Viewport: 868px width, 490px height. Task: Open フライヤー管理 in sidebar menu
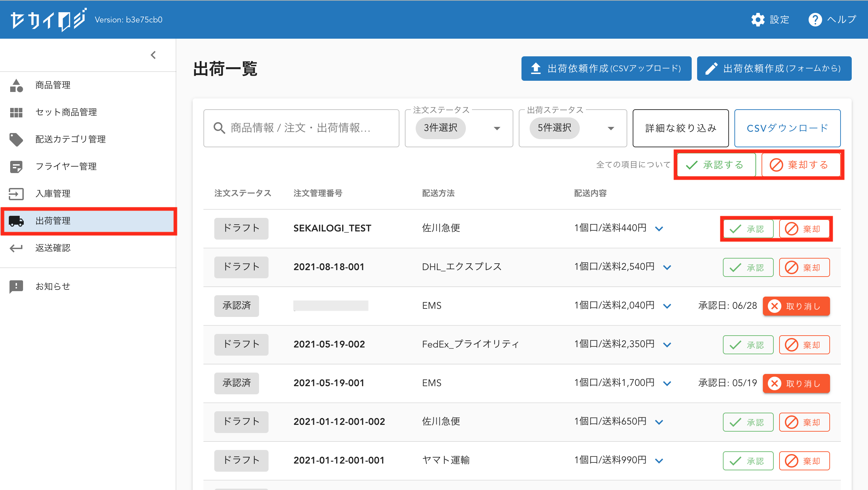coord(66,166)
